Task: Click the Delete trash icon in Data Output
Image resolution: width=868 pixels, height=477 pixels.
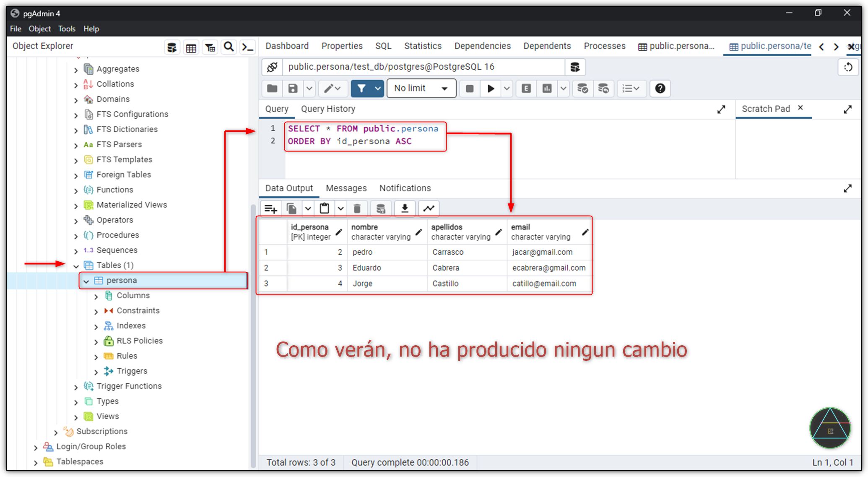Action: (x=357, y=209)
